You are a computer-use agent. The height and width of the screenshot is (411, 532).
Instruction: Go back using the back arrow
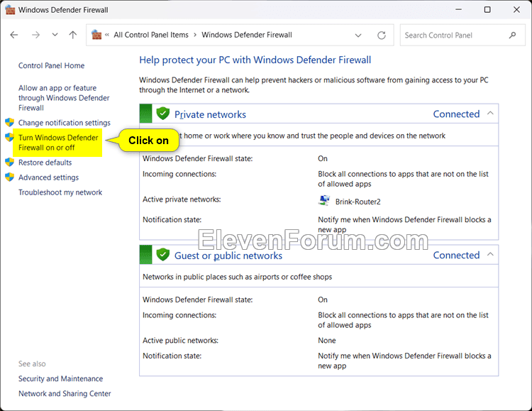14,35
